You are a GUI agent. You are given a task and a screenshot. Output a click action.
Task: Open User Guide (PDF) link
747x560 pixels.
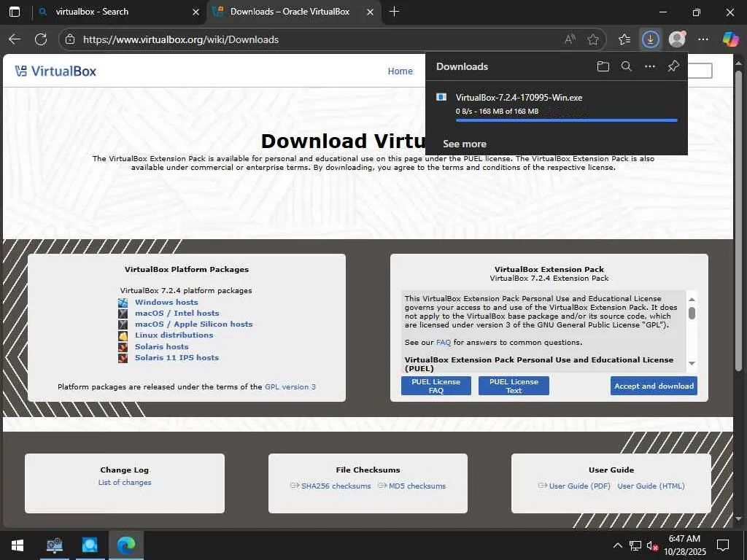click(x=579, y=486)
